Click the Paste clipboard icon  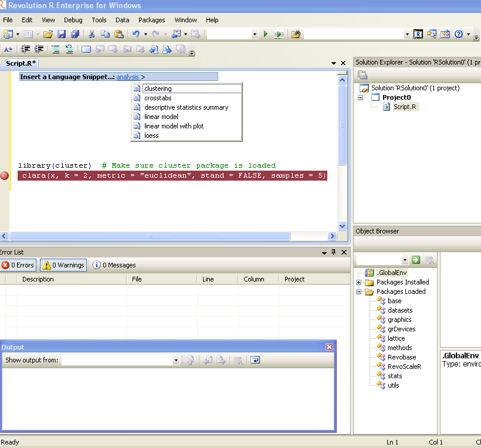[119, 35]
